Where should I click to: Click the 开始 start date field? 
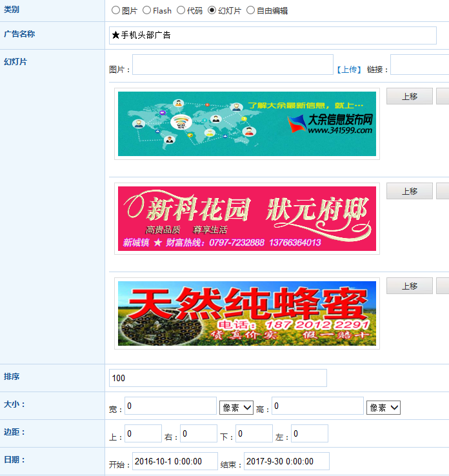coord(175,461)
